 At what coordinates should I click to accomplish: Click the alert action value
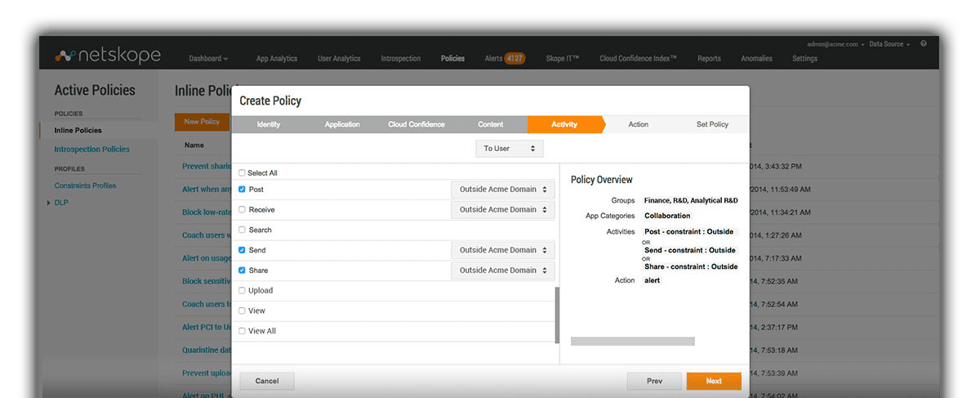pos(652,280)
